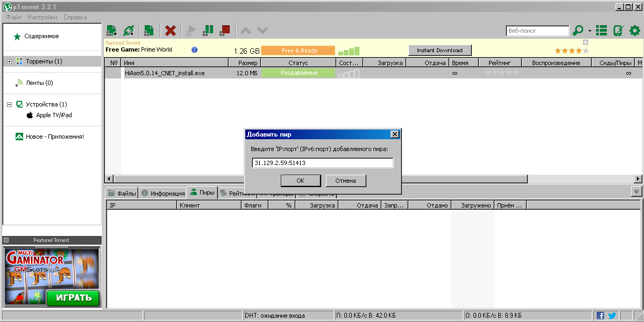Pause the torrent via toolbar icon
644x322 pixels.
(x=208, y=31)
